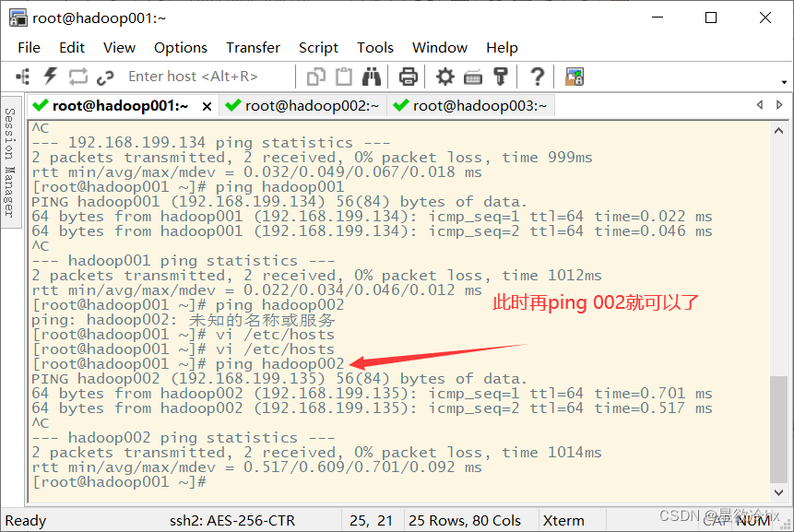
Task: Close the root@hadoop001 tab
Action: pos(207,106)
